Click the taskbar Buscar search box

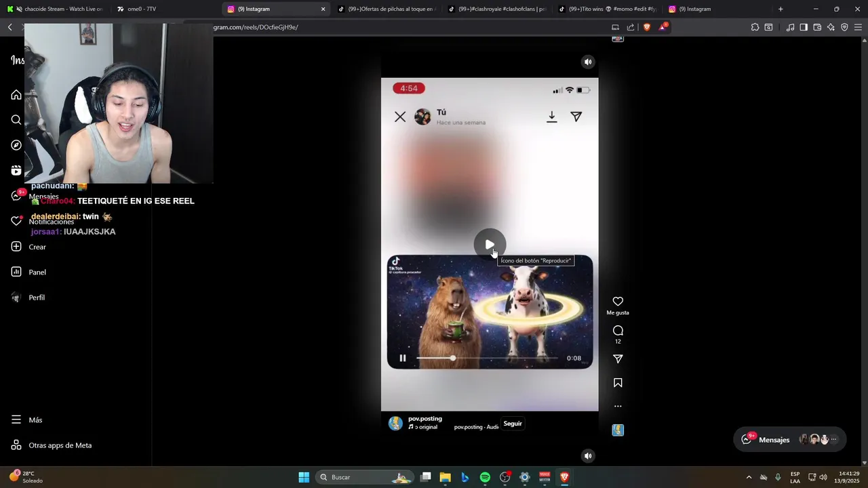pyautogui.click(x=366, y=477)
